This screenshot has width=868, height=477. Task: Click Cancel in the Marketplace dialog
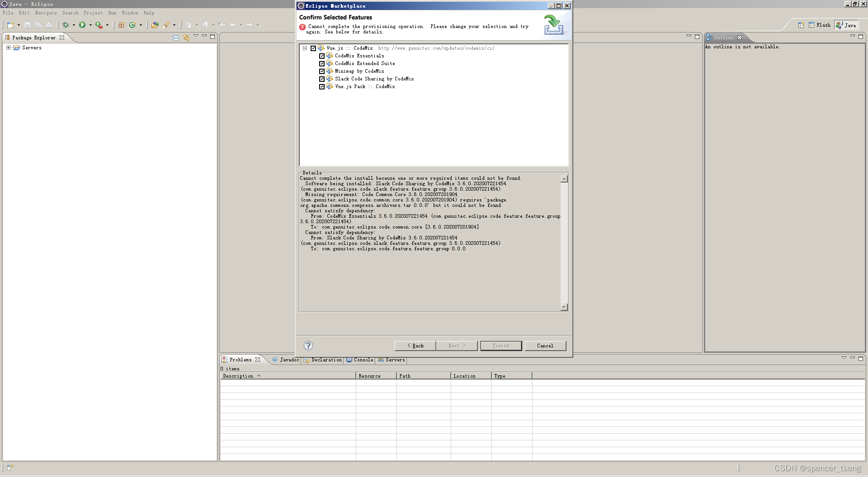point(545,346)
